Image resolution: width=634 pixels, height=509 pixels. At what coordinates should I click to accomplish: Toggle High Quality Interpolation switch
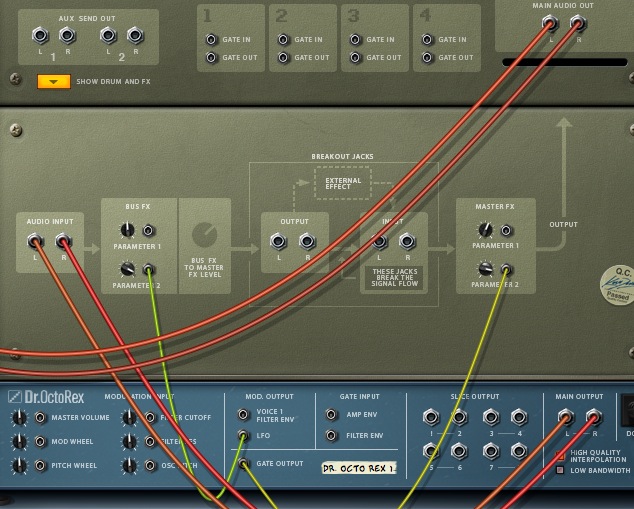coord(560,456)
